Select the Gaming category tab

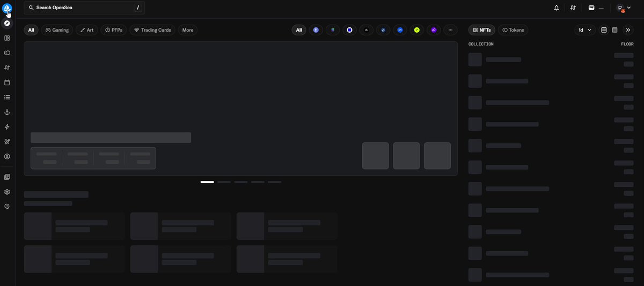click(57, 30)
